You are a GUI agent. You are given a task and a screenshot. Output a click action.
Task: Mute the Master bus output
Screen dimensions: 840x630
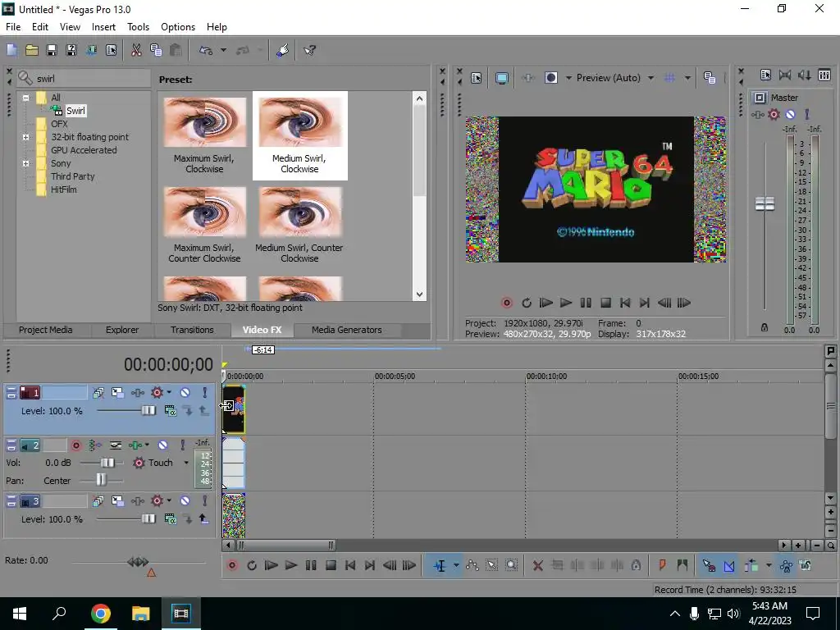[x=790, y=114]
